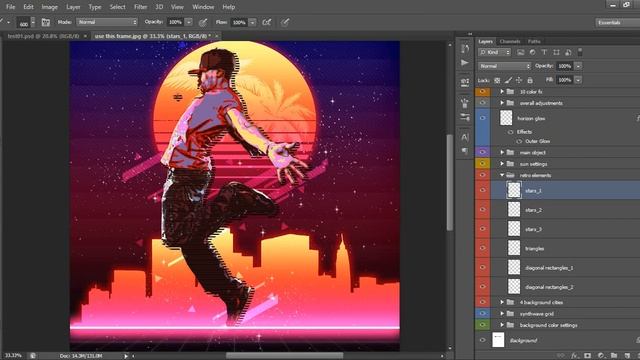Select the diagonal rectangles_2 layer thumbnail
Image resolution: width=640 pixels, height=360 pixels.
click(x=514, y=287)
